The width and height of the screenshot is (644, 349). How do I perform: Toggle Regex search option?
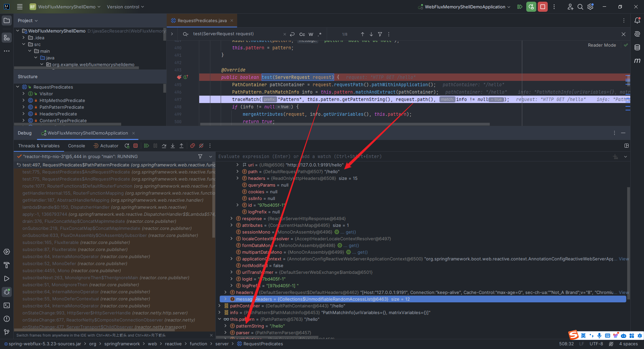[x=320, y=34]
